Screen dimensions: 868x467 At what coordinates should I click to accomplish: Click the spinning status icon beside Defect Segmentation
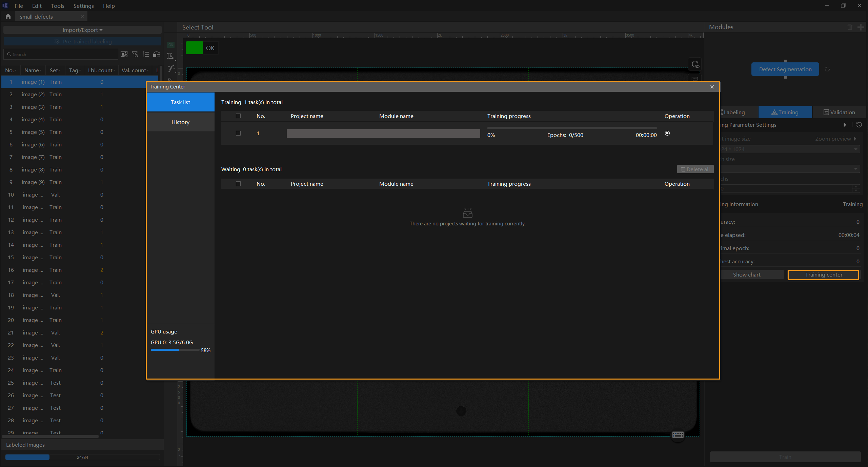[x=827, y=69]
